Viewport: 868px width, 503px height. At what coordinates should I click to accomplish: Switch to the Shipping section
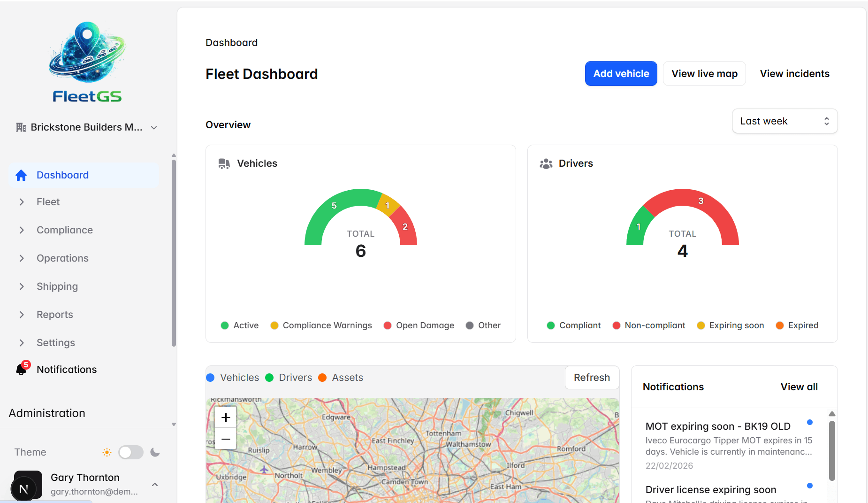click(57, 286)
